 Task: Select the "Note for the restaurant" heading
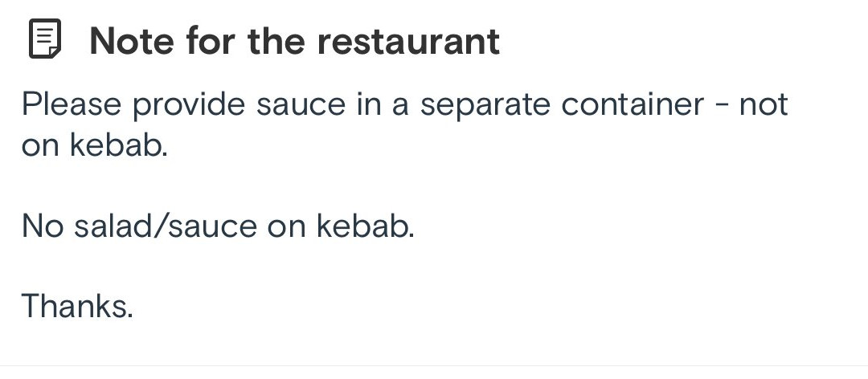[294, 41]
